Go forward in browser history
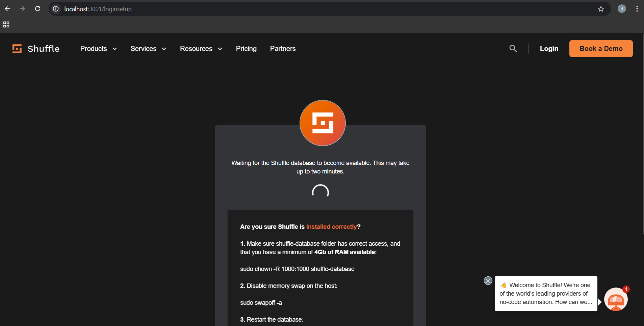Image resolution: width=644 pixels, height=326 pixels. pos(22,9)
